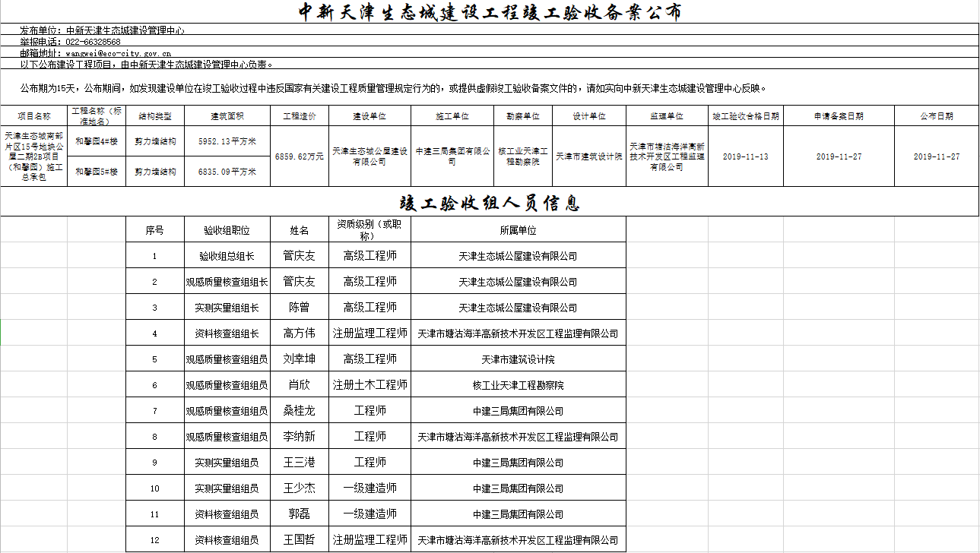Select 剪力墙结构 in the 和馨园5#楼 row
The image size is (980, 553).
(x=155, y=172)
